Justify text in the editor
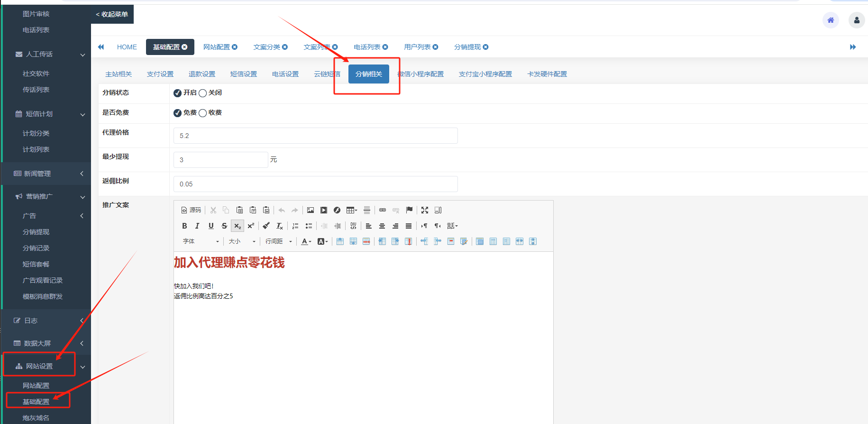 (409, 226)
